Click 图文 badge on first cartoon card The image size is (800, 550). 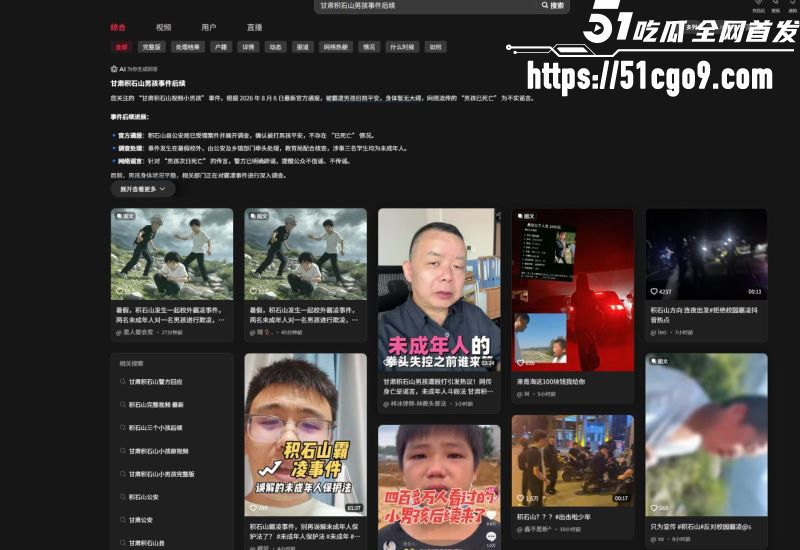coord(125,216)
